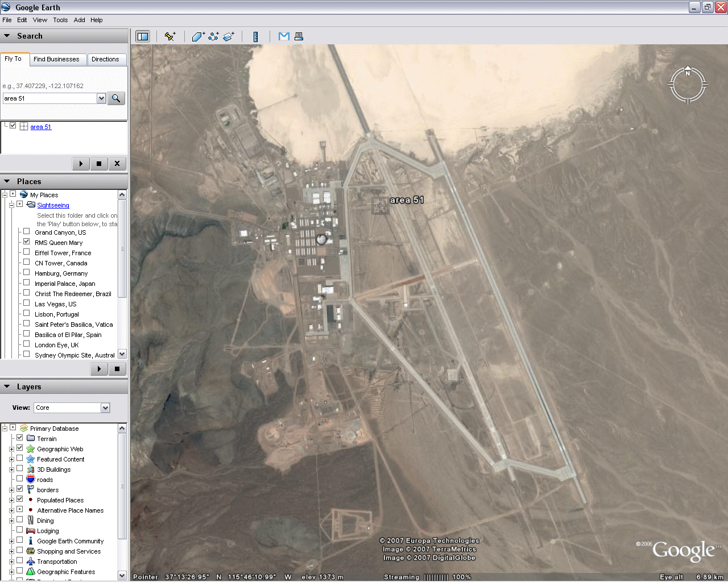728x582 pixels.
Task: Click the roads layer icon
Action: pyautogui.click(x=31, y=480)
